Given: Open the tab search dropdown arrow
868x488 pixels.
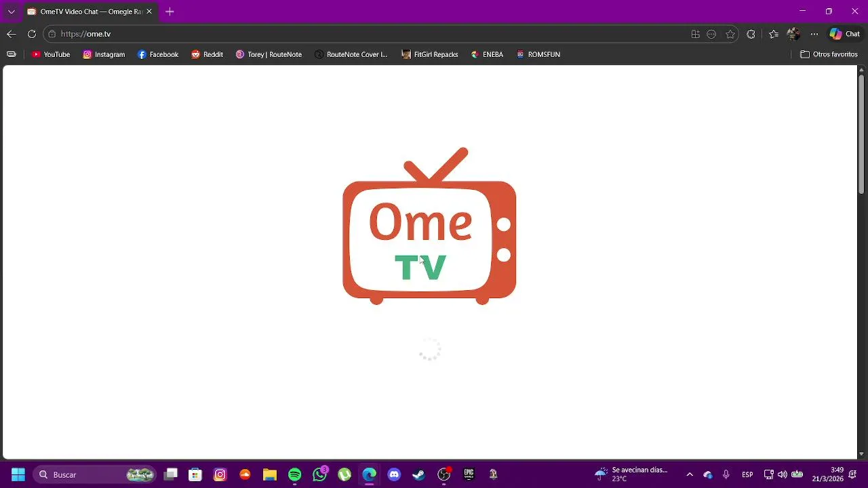Looking at the screenshot, I should (x=11, y=12).
